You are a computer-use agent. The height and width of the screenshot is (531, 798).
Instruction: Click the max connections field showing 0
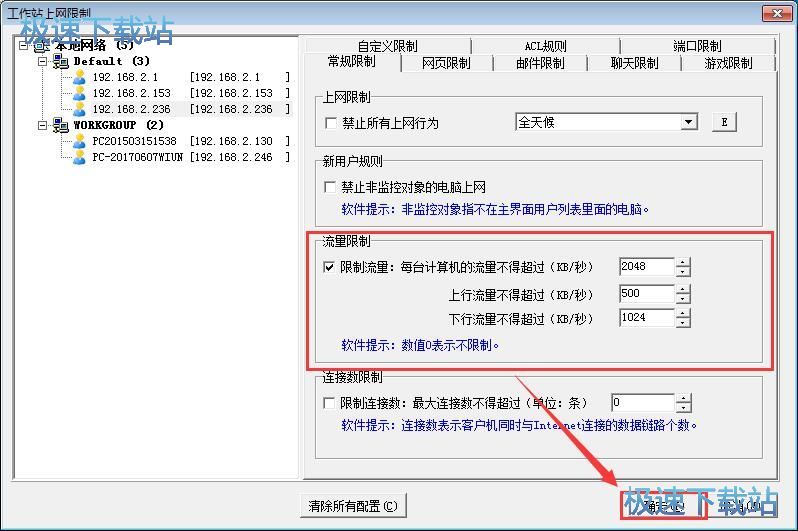[643, 403]
